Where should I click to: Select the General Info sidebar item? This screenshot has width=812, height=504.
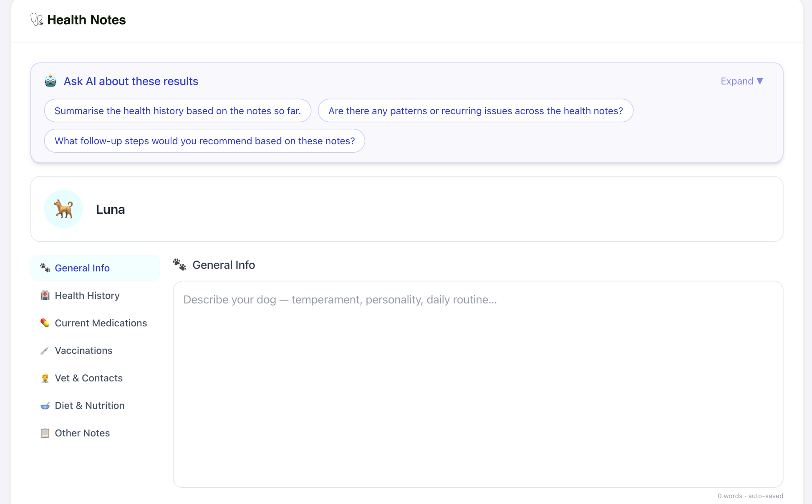click(95, 268)
